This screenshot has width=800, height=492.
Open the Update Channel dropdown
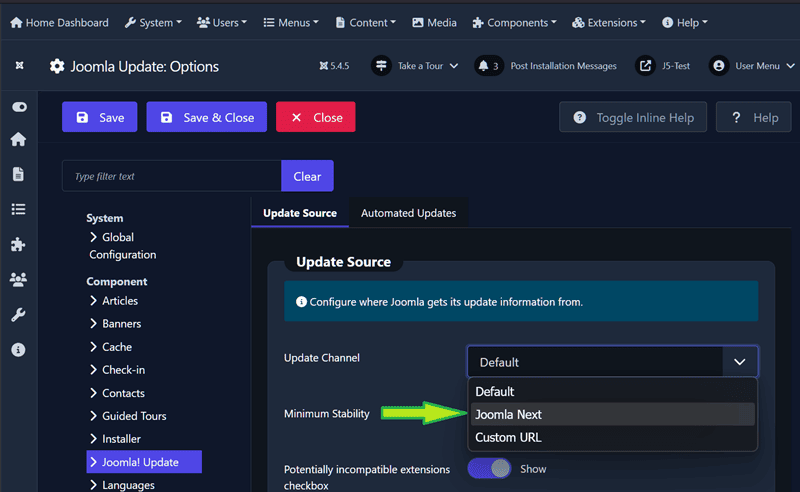pos(612,362)
